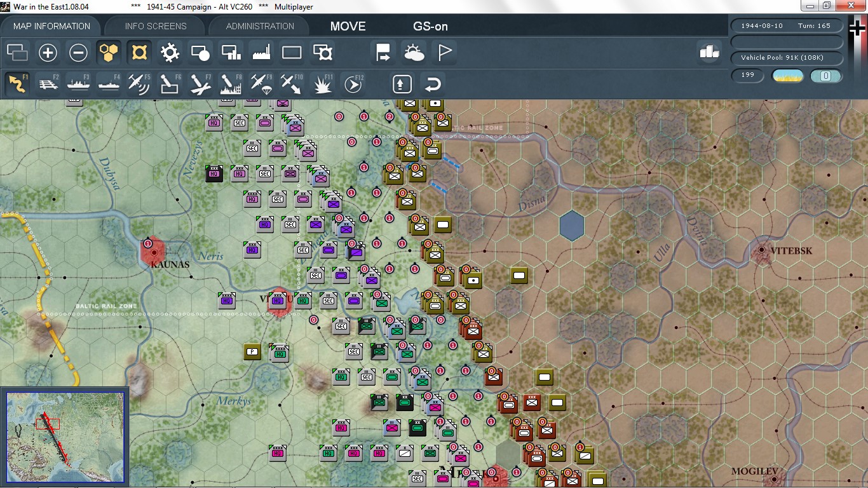Show the weather overlay sun-cloud icon
Viewport: 868px width, 488px height.
(414, 53)
